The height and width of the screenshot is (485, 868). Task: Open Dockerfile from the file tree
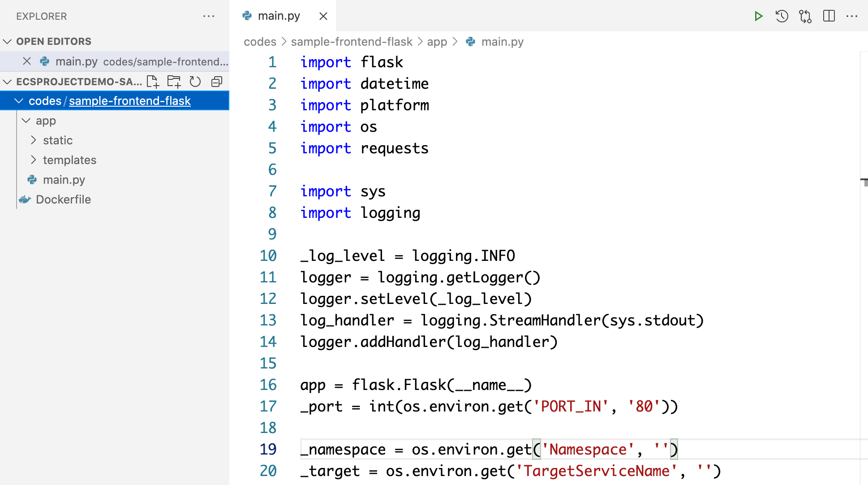click(63, 199)
